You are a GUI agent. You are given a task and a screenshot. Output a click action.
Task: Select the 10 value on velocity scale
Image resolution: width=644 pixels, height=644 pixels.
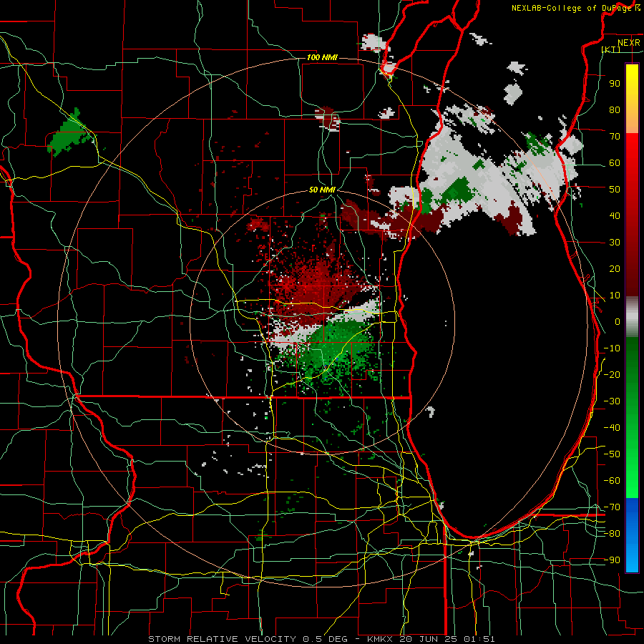(x=615, y=296)
